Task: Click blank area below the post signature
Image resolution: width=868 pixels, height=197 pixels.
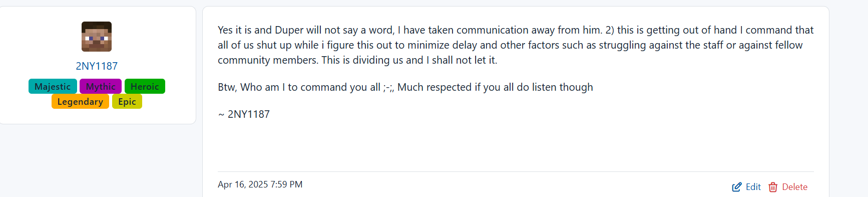Action: coord(516,145)
